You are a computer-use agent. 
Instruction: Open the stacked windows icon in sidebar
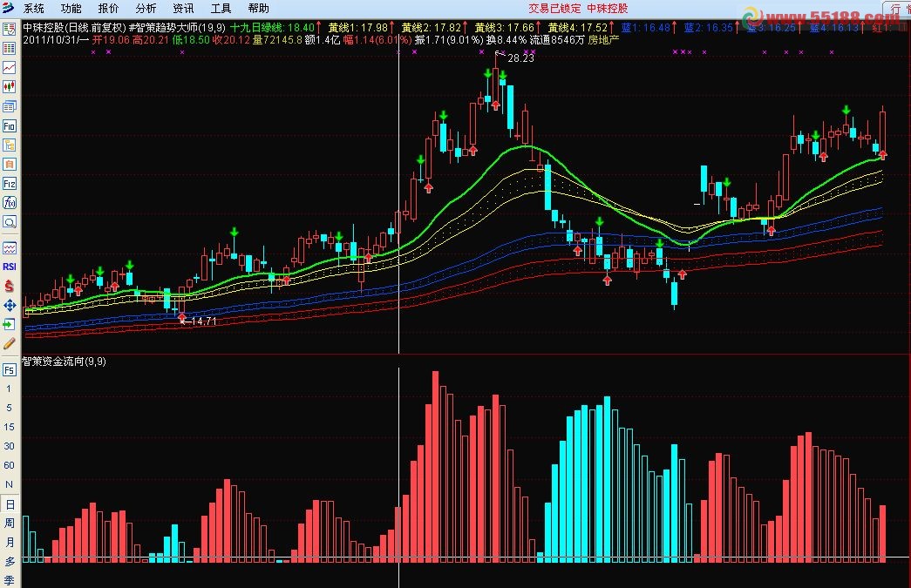tap(10, 106)
